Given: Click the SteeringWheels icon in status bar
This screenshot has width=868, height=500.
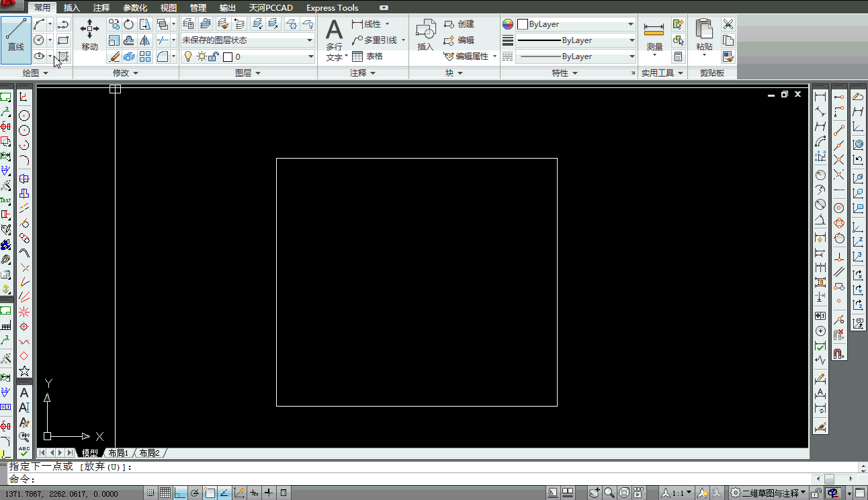Looking at the screenshot, I should click(624, 493).
